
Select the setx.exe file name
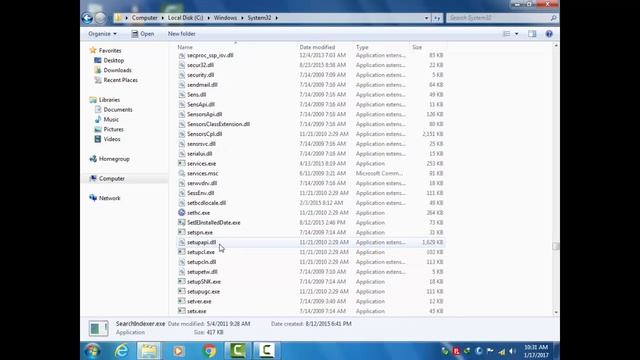pyautogui.click(x=197, y=311)
